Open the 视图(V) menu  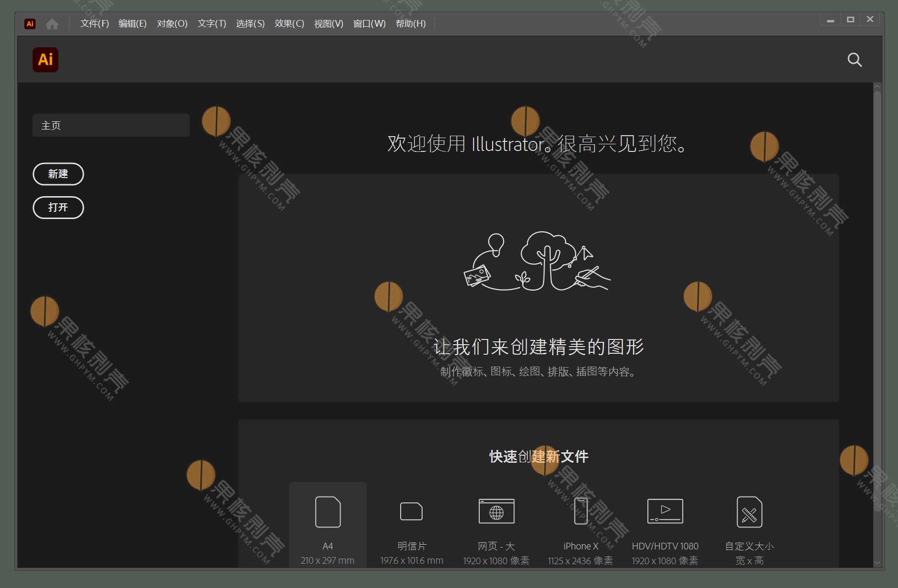coord(328,24)
